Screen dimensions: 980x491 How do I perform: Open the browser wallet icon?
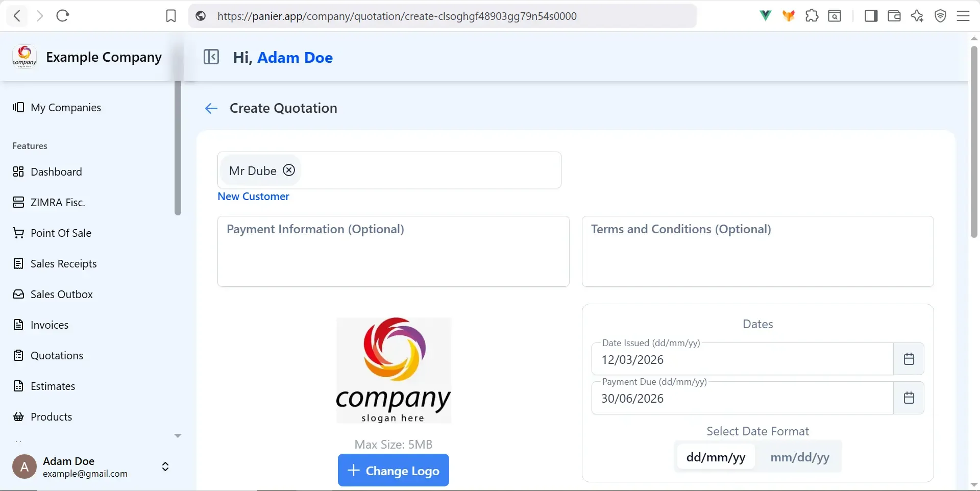point(894,16)
